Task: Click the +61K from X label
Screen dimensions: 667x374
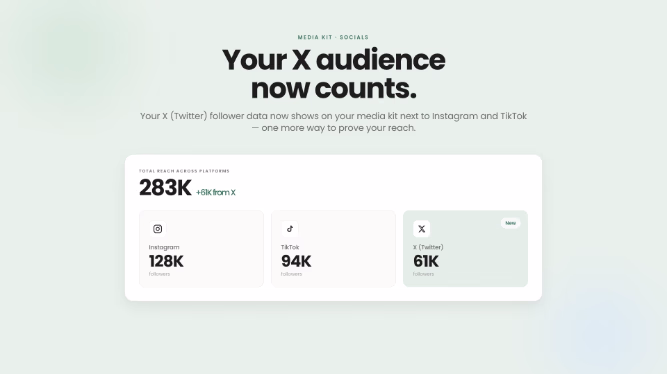Action: (216, 192)
